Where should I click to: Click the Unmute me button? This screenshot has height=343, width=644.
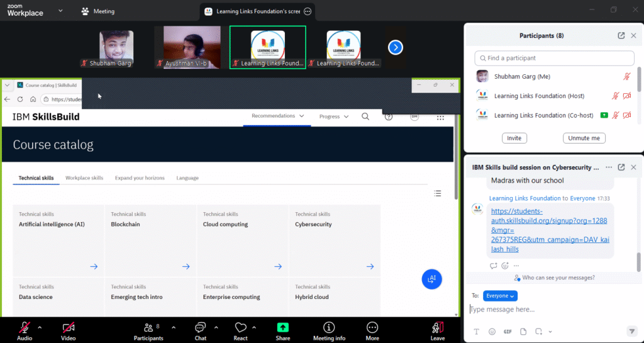(584, 138)
